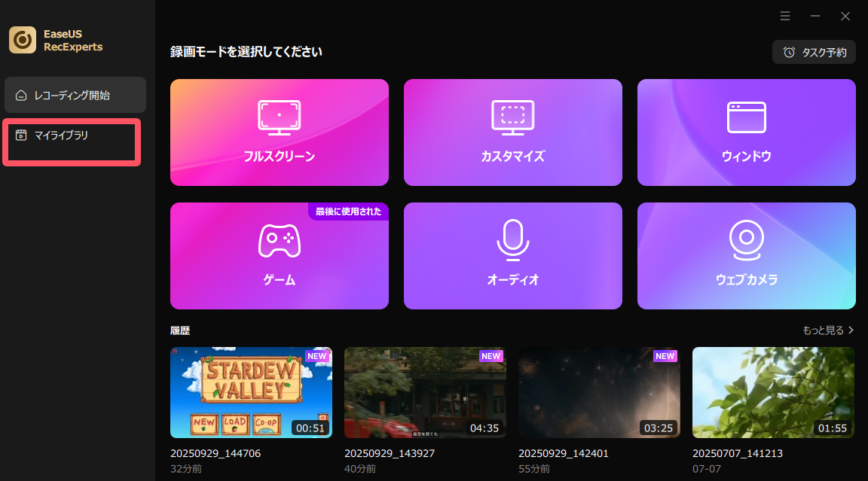Click the タスク予約 button
The height and width of the screenshot is (481, 868).
click(814, 52)
